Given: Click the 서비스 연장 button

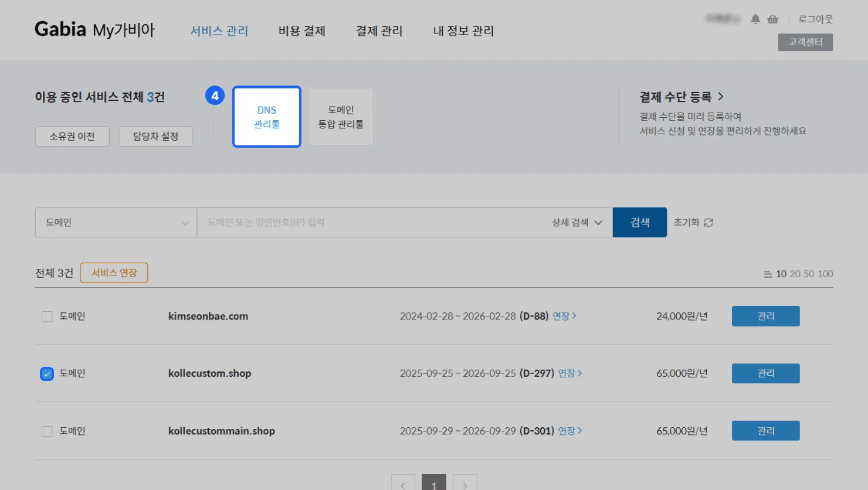Looking at the screenshot, I should point(114,273).
